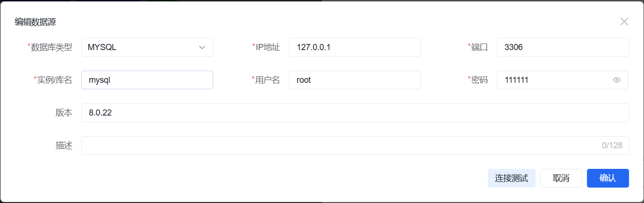The image size is (644, 203).
Task: Confirm changes with the 确认 button
Action: (x=608, y=178)
